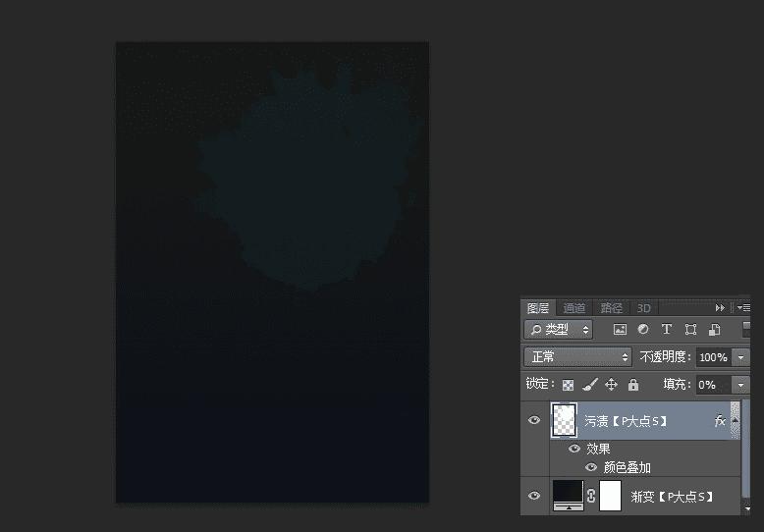Select the 渐变【P大点S】 layer name
The height and width of the screenshot is (532, 764).
point(672,497)
